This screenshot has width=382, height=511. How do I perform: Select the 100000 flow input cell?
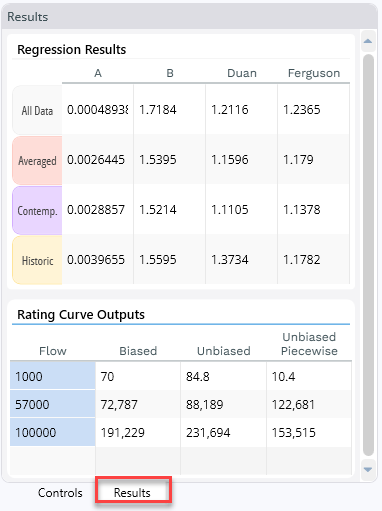[53, 432]
